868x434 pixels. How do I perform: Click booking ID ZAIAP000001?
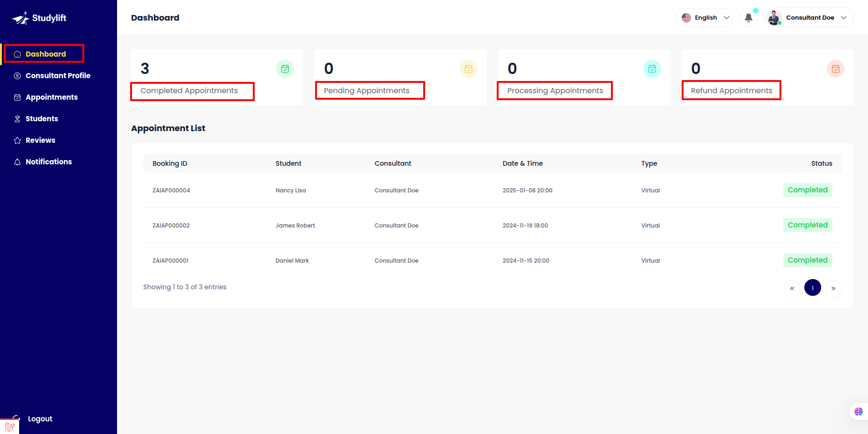click(x=170, y=261)
